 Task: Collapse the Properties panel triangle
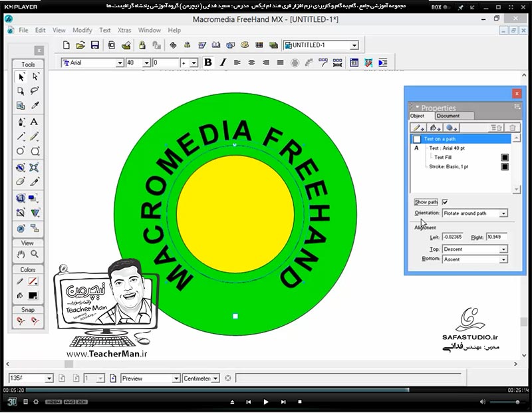coord(418,106)
